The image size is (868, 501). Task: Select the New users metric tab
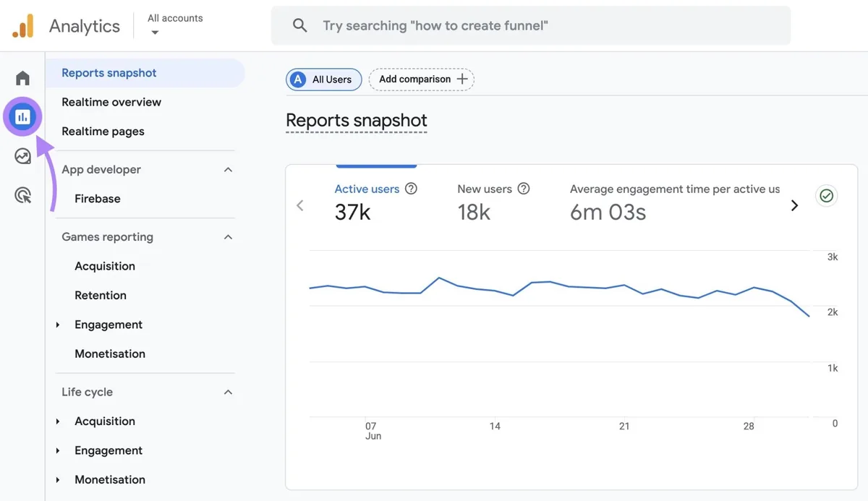493,201
